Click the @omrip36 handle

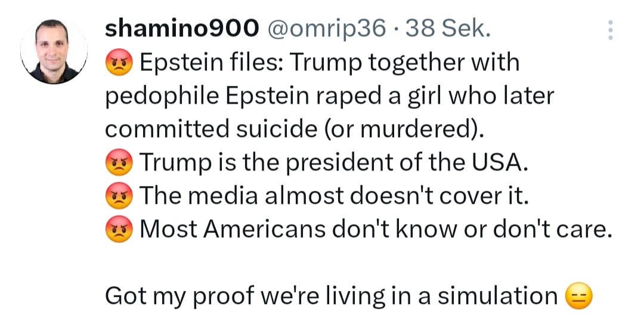[326, 27]
